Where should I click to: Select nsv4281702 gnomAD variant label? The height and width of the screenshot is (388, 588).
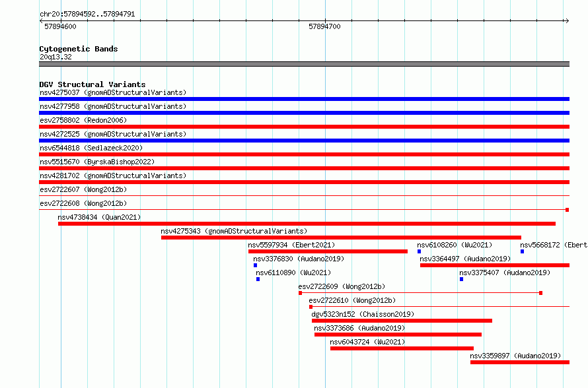113,176
